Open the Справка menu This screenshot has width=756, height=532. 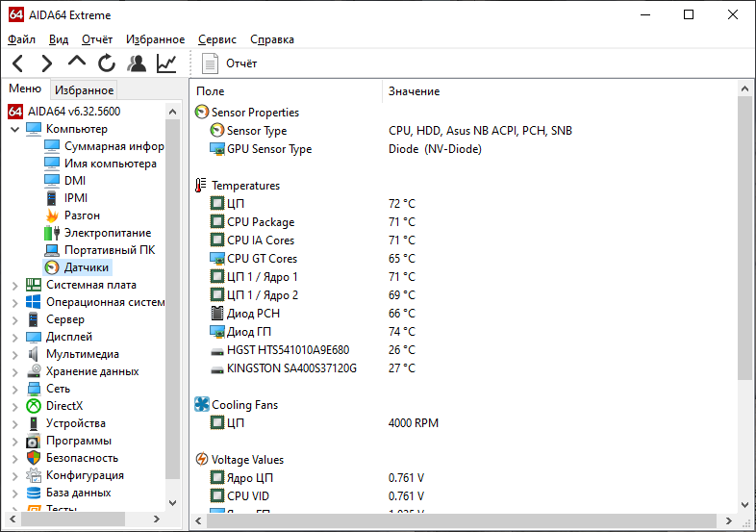pos(272,39)
